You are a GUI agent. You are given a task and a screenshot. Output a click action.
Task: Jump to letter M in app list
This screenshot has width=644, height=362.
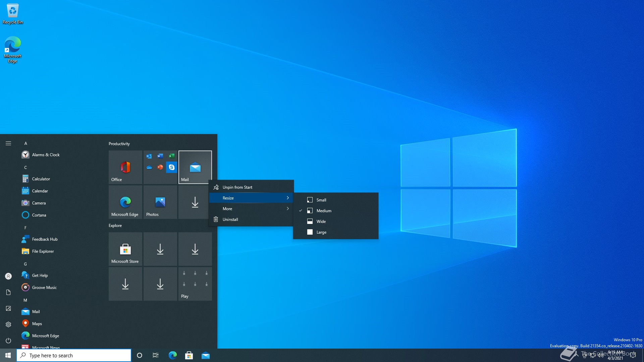click(x=25, y=300)
